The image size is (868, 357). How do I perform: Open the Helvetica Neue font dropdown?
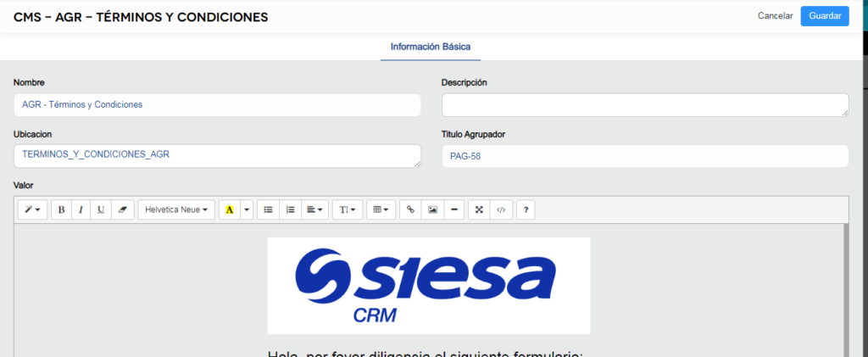point(176,209)
